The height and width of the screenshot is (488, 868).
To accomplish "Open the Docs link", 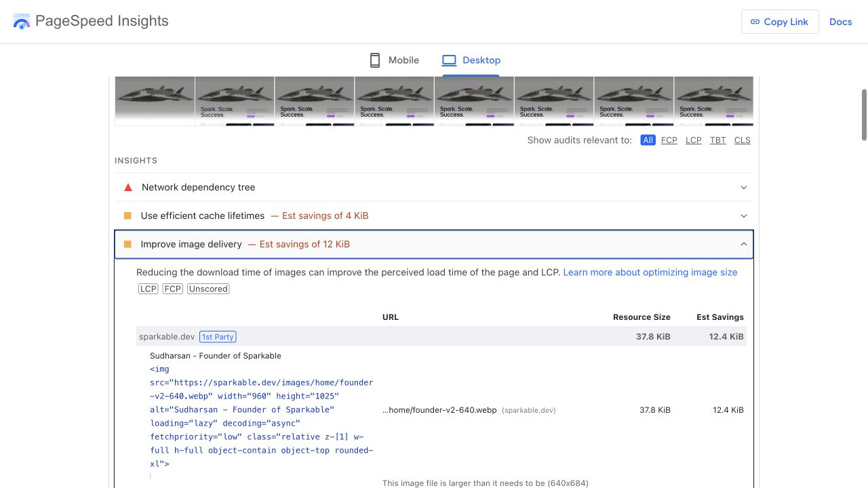I will click(840, 22).
